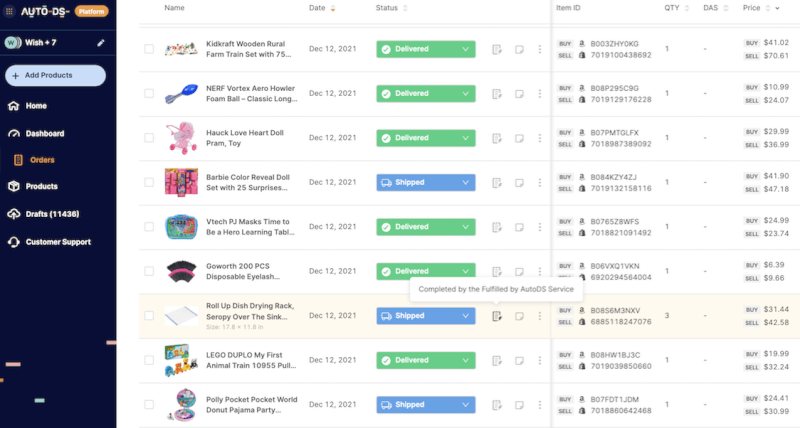Click the Add Products button
800x428 pixels.
pyautogui.click(x=56, y=75)
